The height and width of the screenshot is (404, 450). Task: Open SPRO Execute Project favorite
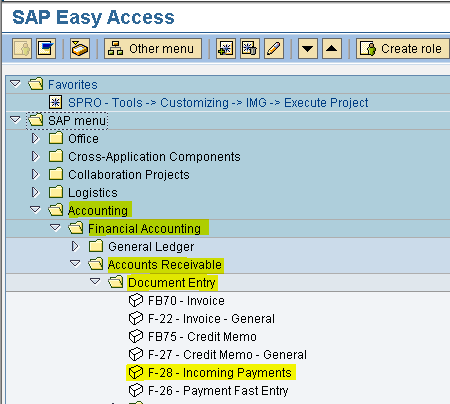(x=218, y=103)
